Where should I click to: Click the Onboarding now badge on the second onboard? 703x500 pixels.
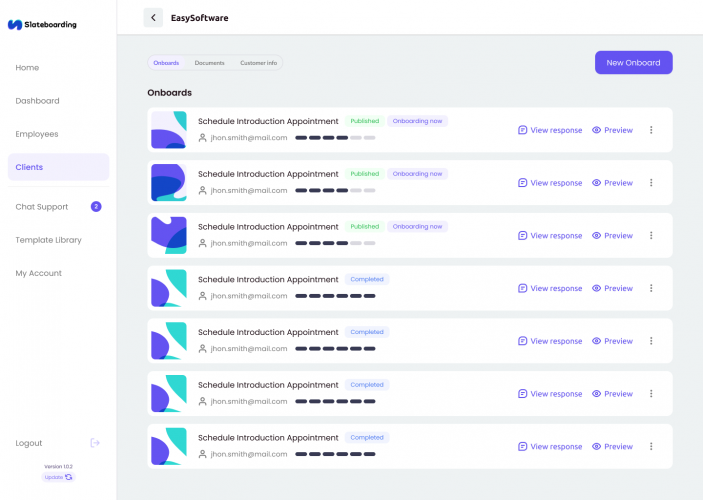tap(417, 174)
